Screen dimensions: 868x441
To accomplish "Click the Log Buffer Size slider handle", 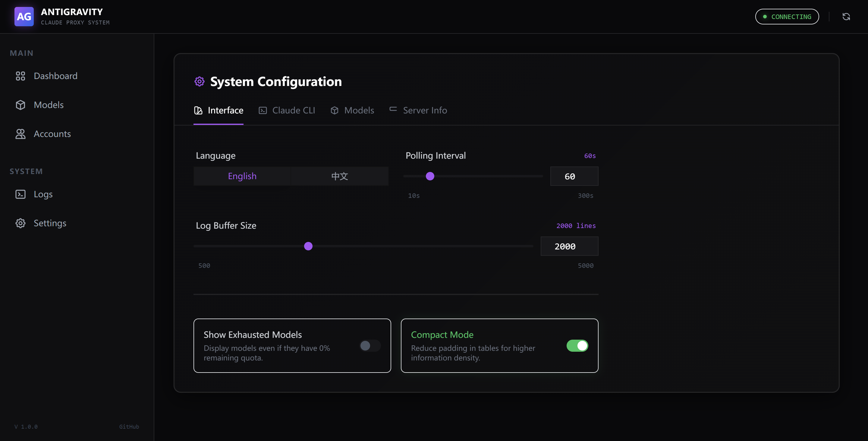I will pyautogui.click(x=308, y=246).
